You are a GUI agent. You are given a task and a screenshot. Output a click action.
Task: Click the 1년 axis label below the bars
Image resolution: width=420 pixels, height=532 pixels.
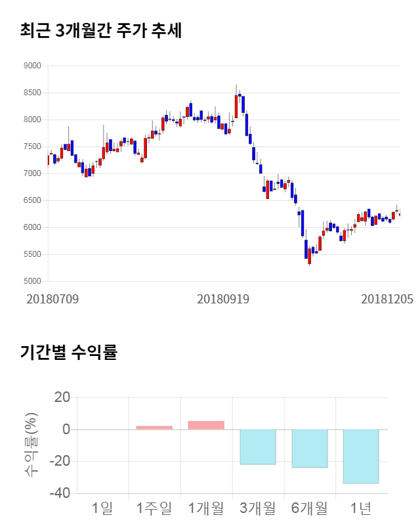pos(361,508)
